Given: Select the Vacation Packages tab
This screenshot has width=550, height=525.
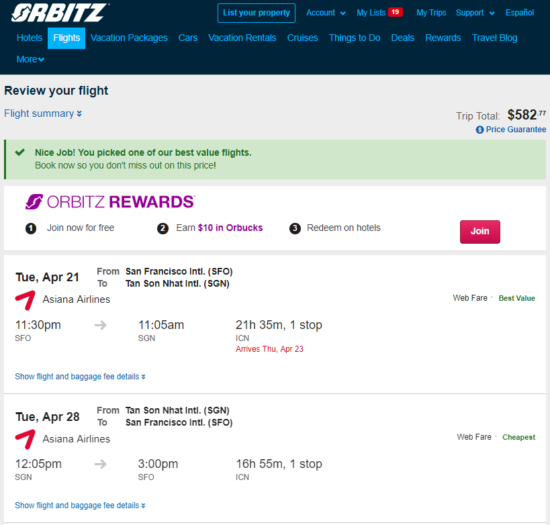Looking at the screenshot, I should [x=129, y=38].
